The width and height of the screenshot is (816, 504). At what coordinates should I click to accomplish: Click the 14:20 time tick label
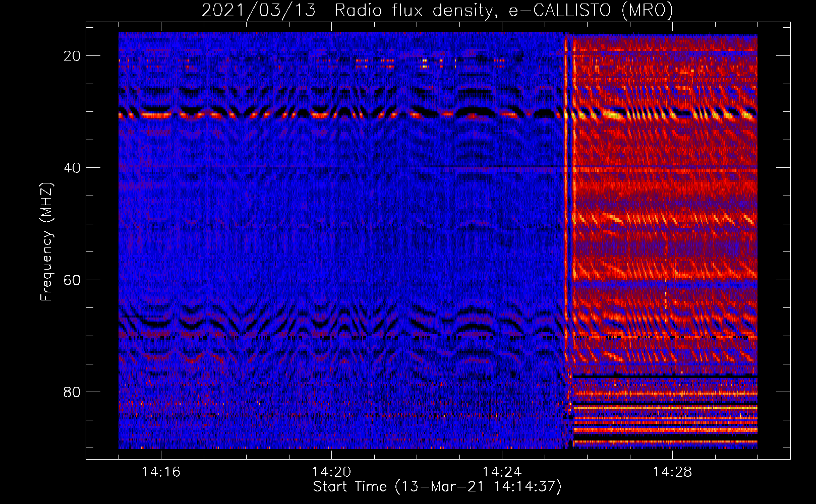point(331,472)
